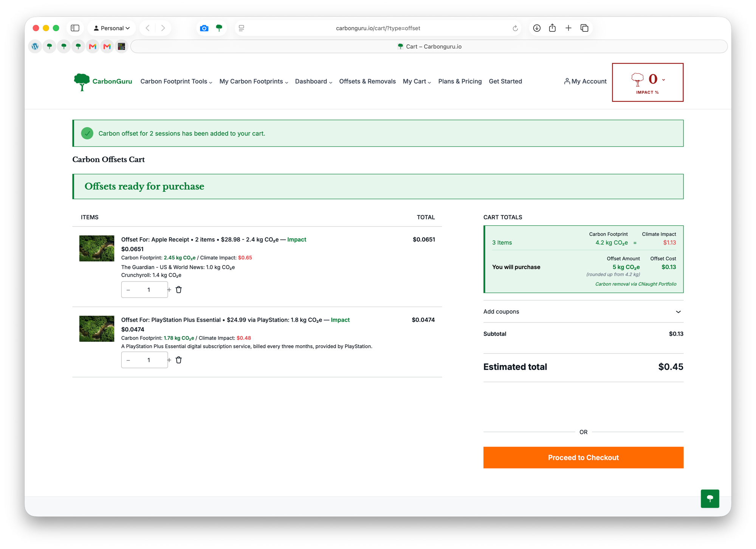Viewport: 756px width, 549px height.
Task: Open the floating green tree widget button
Action: pos(710,498)
